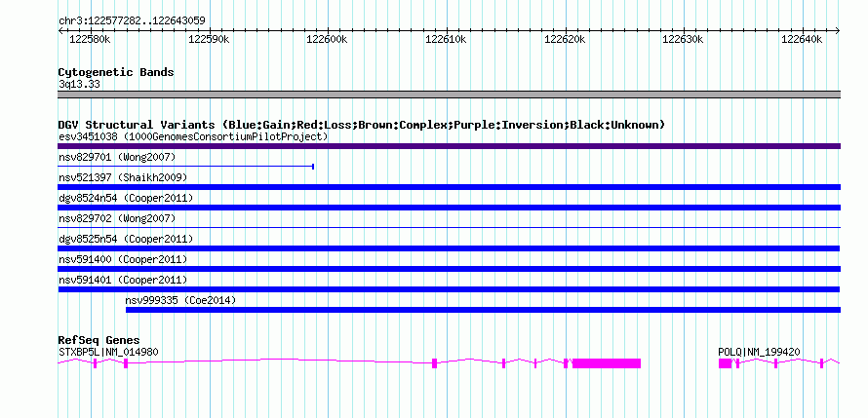Click the 122610k ruler label

click(x=446, y=39)
